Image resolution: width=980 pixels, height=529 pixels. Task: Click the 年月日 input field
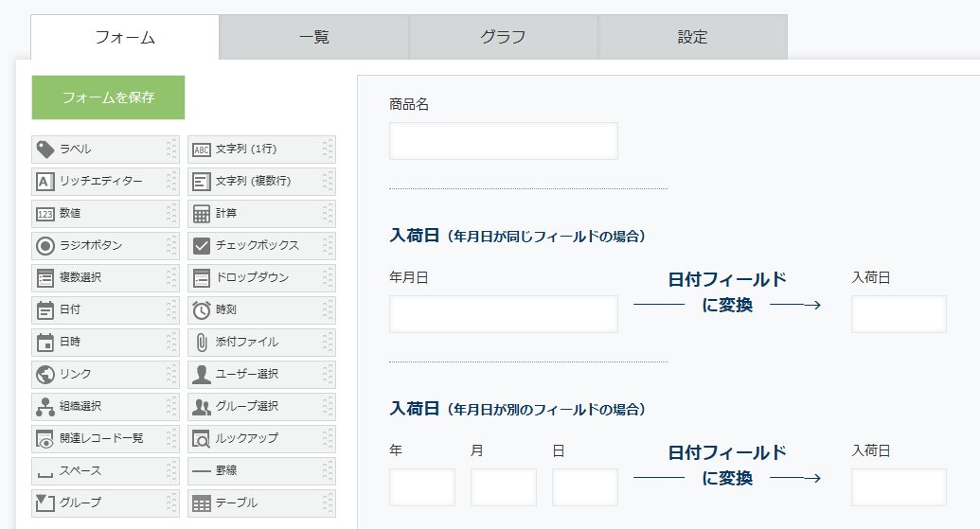click(x=504, y=314)
